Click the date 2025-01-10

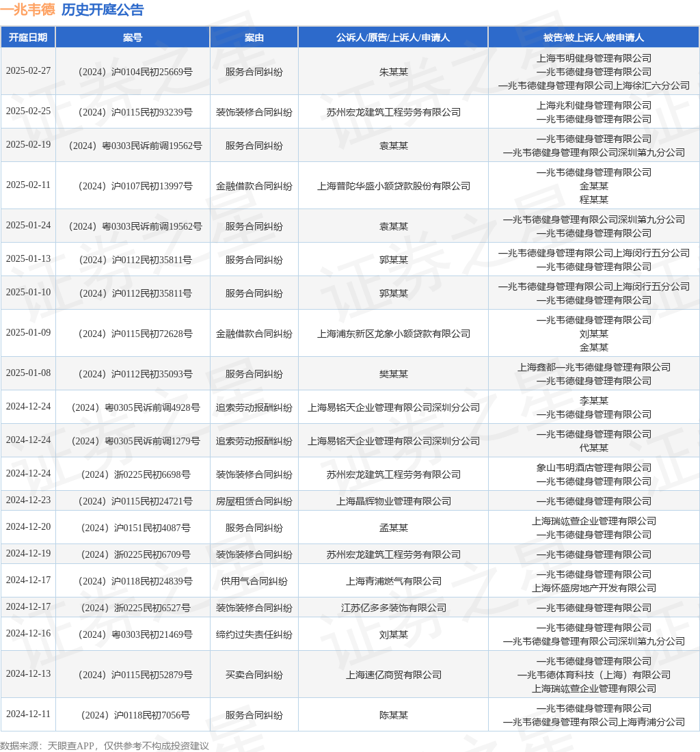click(28, 292)
